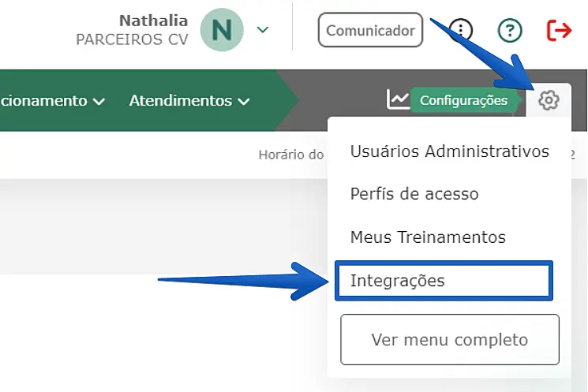Click the Comunicador button

pyautogui.click(x=370, y=31)
